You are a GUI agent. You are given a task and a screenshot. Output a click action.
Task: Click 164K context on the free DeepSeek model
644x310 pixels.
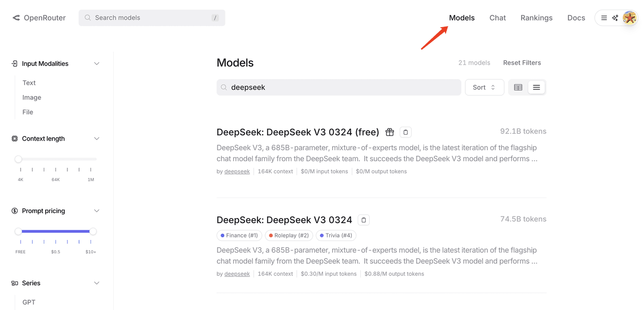click(275, 171)
